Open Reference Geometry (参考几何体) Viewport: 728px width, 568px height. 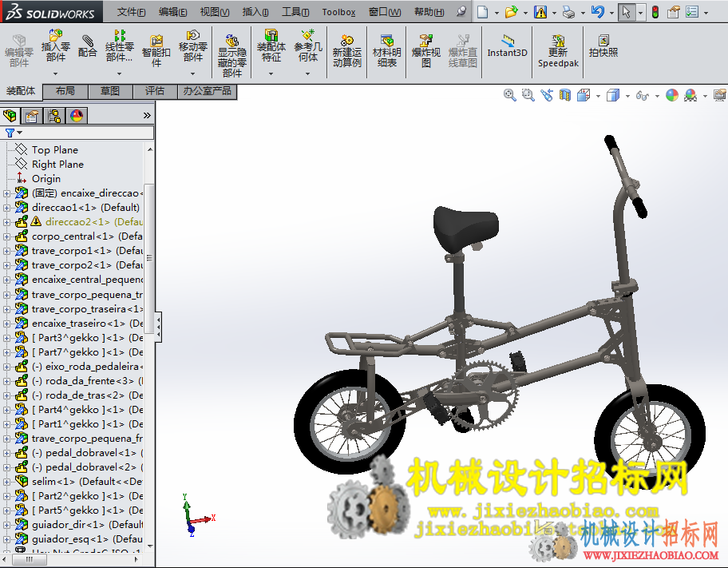click(308, 46)
